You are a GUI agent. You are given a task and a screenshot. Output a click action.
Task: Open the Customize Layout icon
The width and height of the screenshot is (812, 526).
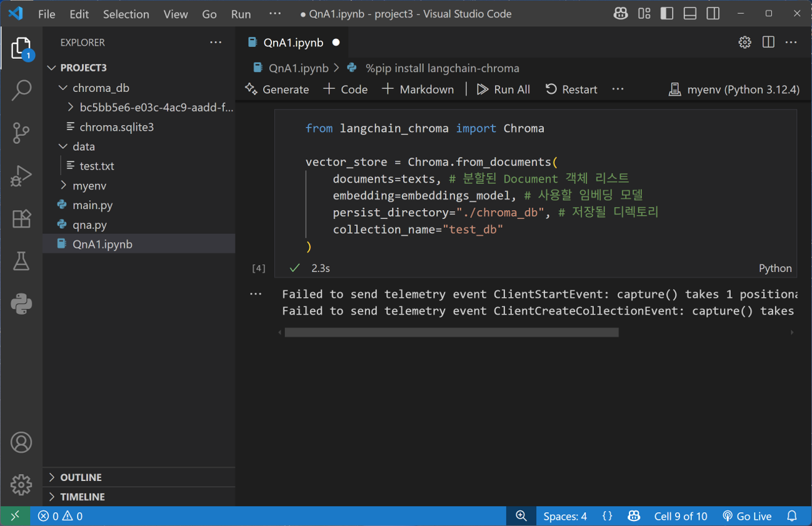[644, 14]
